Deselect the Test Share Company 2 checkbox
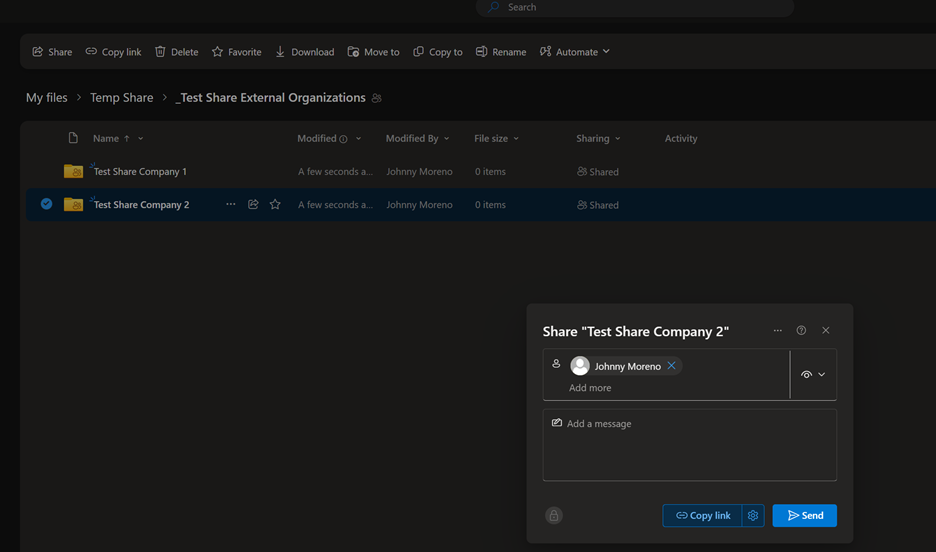 coord(46,204)
